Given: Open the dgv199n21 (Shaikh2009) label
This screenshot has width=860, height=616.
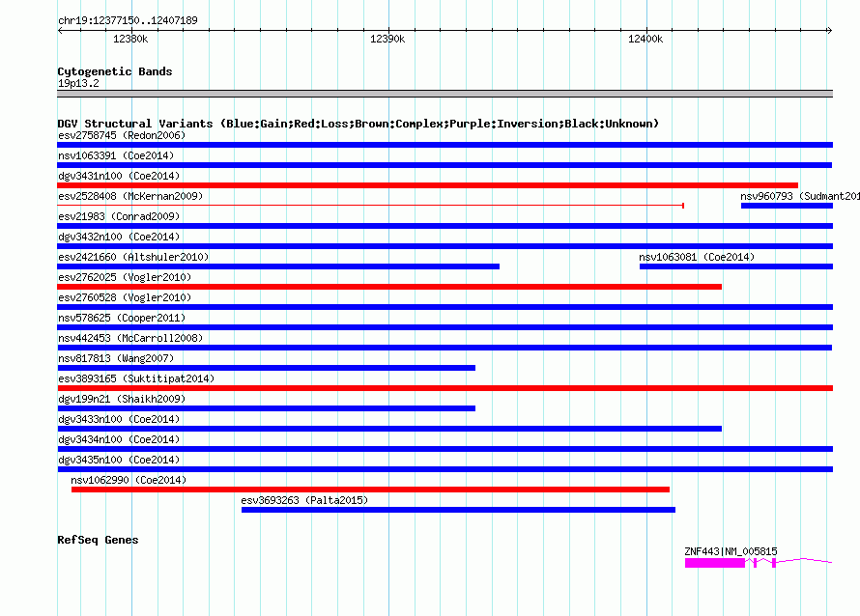Looking at the screenshot, I should tap(122, 399).
